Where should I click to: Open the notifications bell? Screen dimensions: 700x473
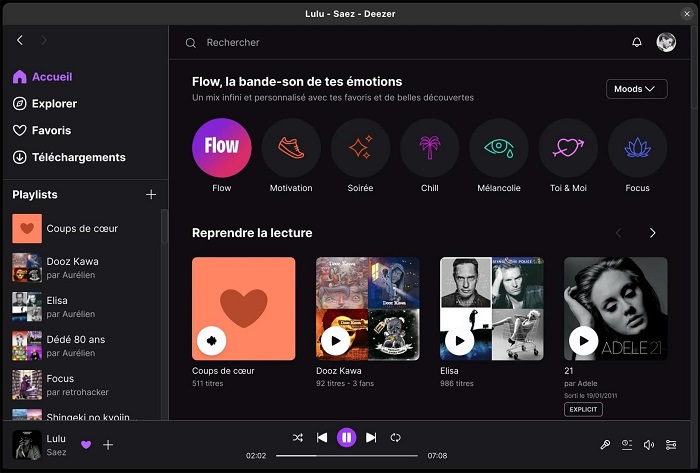click(637, 42)
